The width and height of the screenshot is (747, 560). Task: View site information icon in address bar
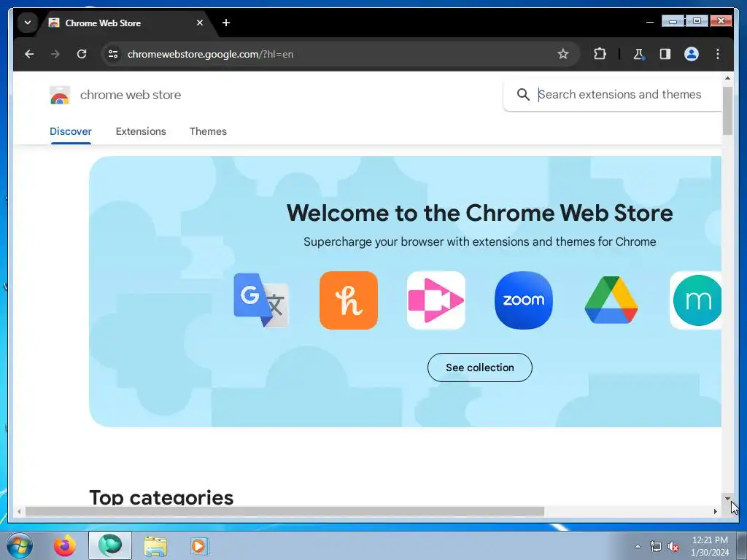click(x=113, y=54)
